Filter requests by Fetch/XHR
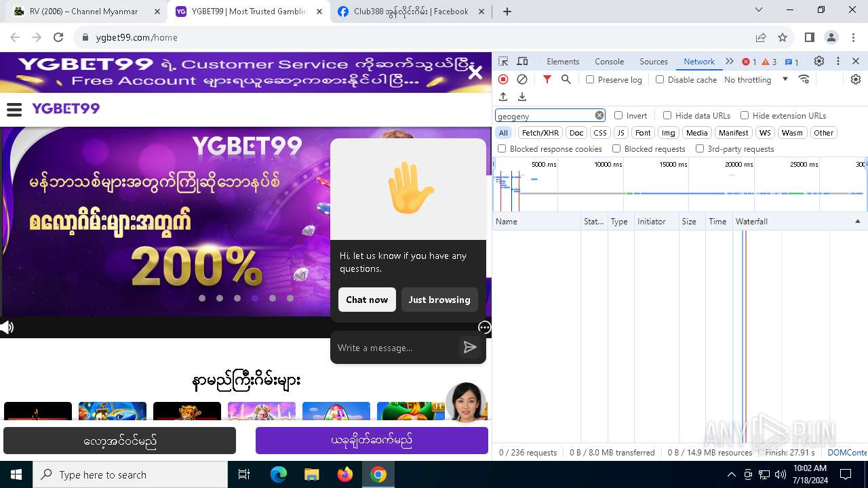Viewport: 868px width, 488px height. pos(540,133)
